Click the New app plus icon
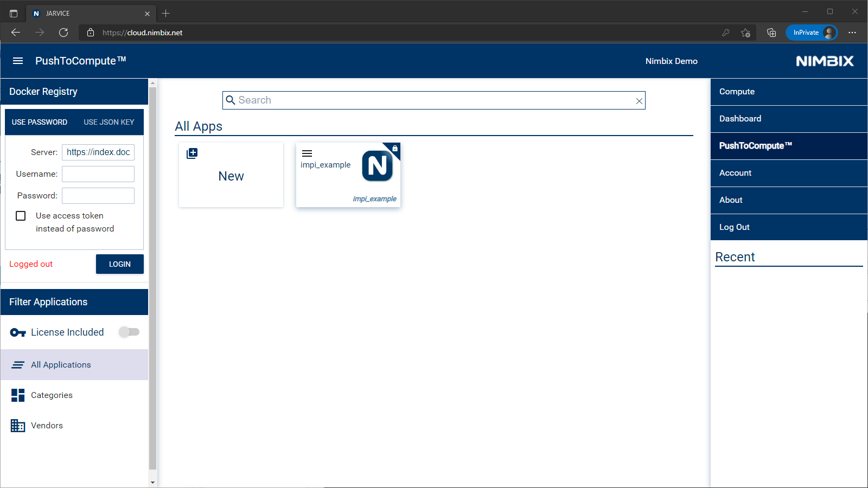Viewport: 868px width, 488px height. point(192,153)
